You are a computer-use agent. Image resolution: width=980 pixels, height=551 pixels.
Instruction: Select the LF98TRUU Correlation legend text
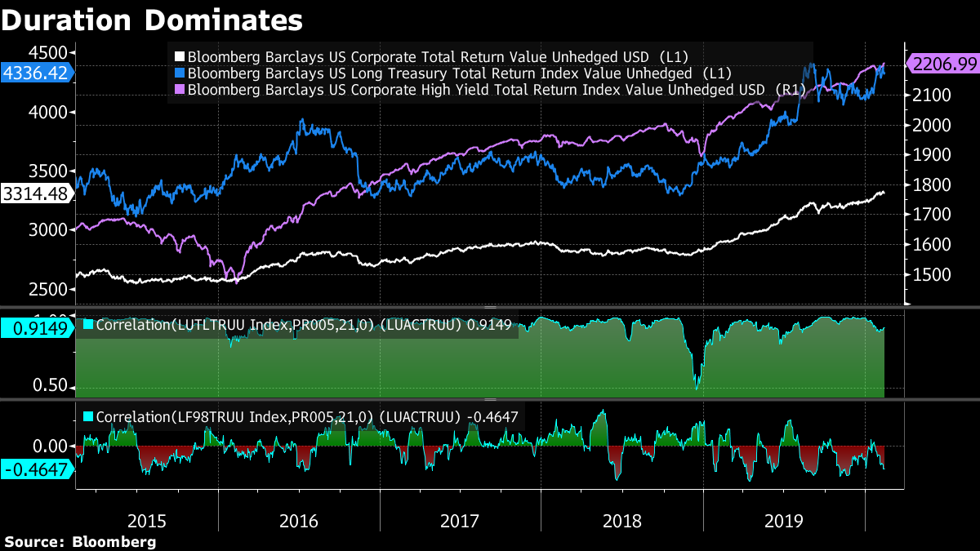pos(307,418)
